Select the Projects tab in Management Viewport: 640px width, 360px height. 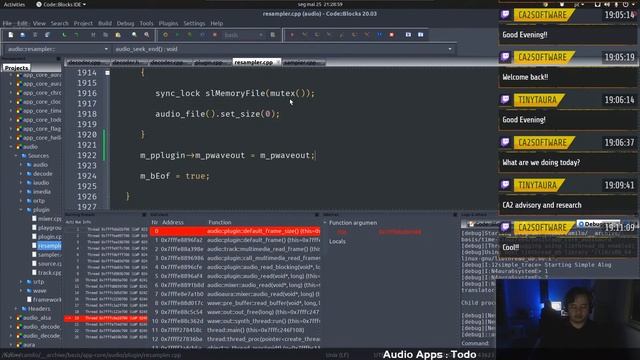pyautogui.click(x=16, y=68)
